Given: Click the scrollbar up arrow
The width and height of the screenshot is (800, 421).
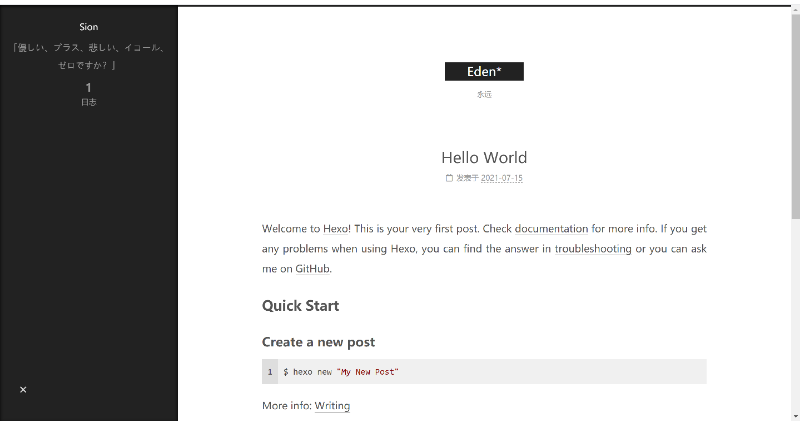Looking at the screenshot, I should pos(795,11).
